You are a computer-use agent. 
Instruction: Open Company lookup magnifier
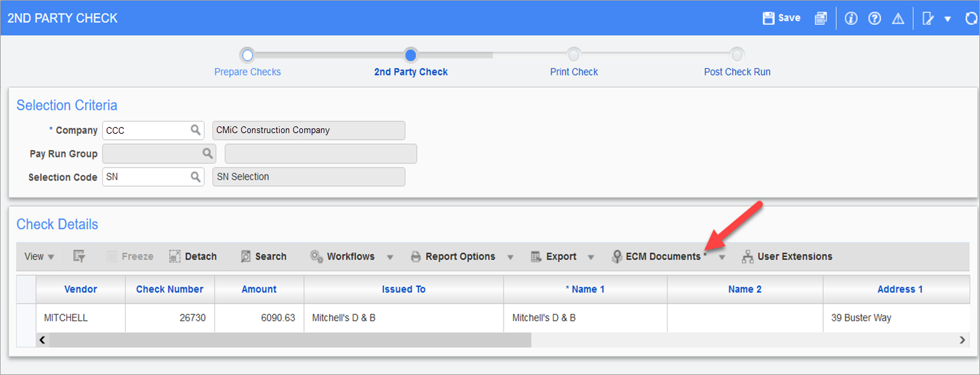(195, 130)
